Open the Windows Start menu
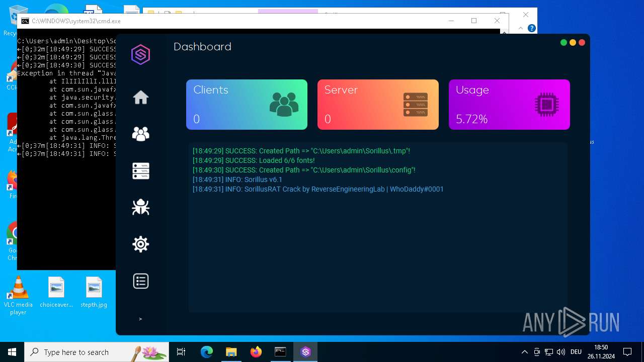 point(12,352)
